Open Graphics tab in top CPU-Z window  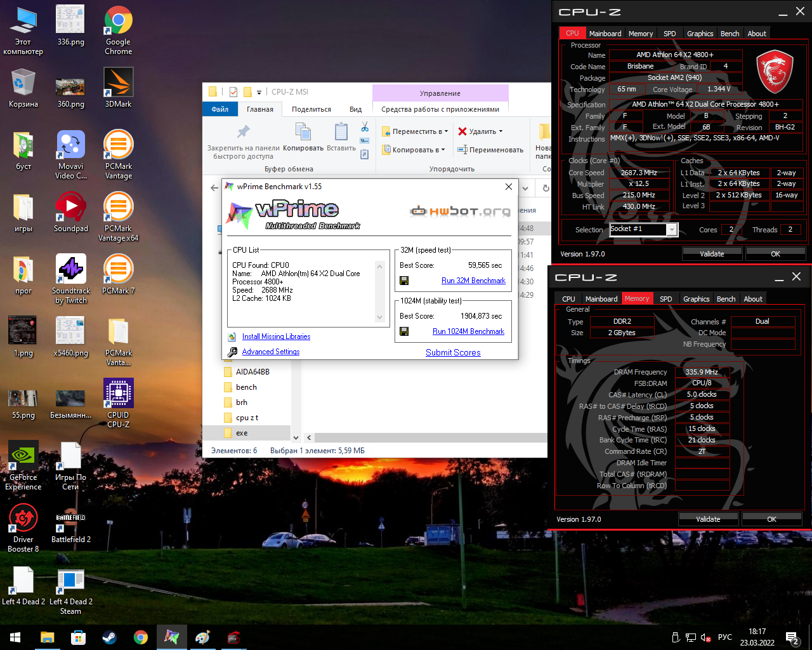(x=700, y=34)
